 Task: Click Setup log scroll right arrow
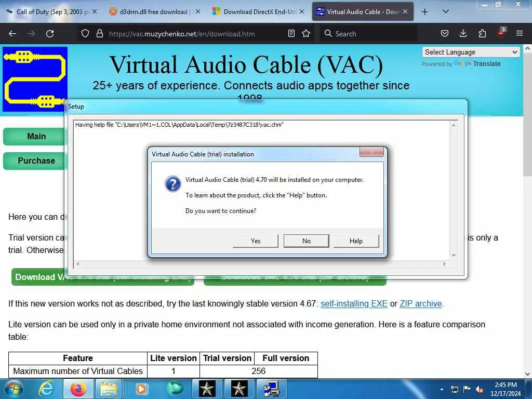[445, 263]
